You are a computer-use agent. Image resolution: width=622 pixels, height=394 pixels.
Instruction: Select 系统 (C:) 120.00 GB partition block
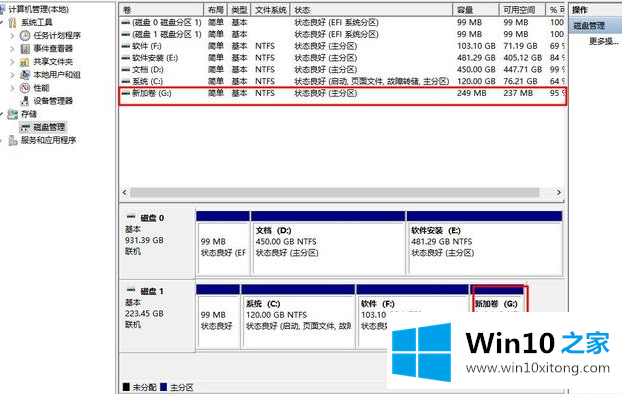pos(298,316)
